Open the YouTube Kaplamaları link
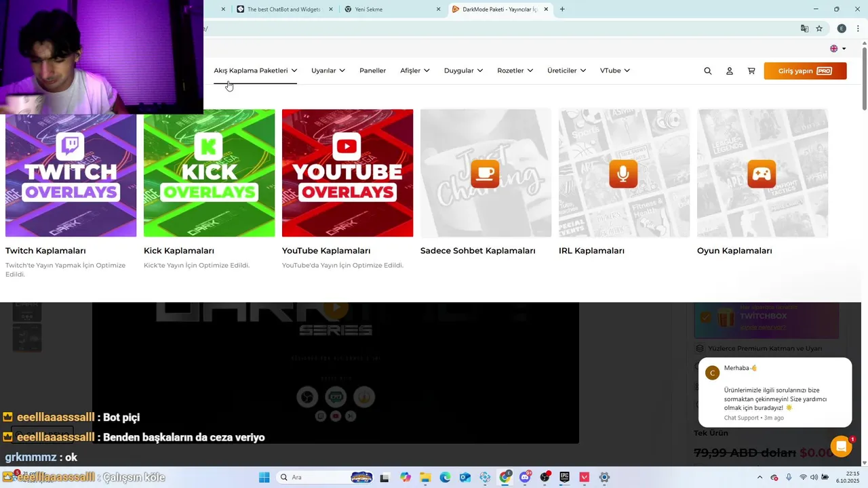Viewport: 868px width, 488px height. [x=326, y=251]
